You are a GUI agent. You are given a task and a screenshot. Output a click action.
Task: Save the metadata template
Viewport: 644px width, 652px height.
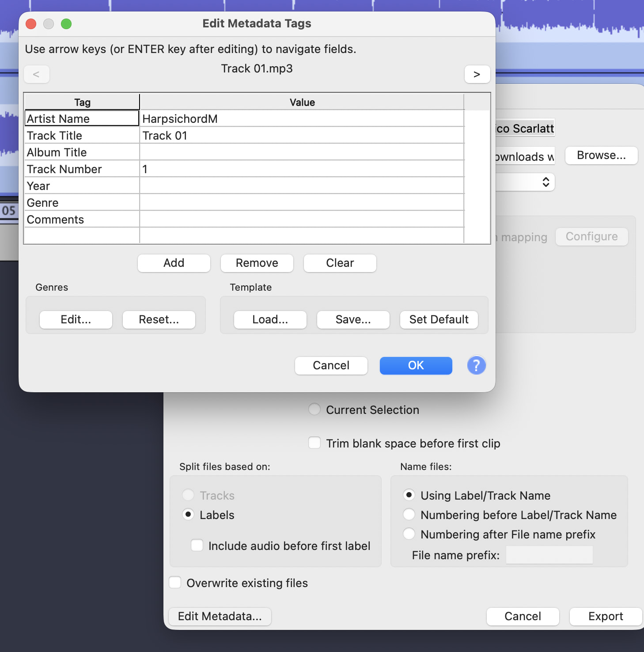coord(353,319)
